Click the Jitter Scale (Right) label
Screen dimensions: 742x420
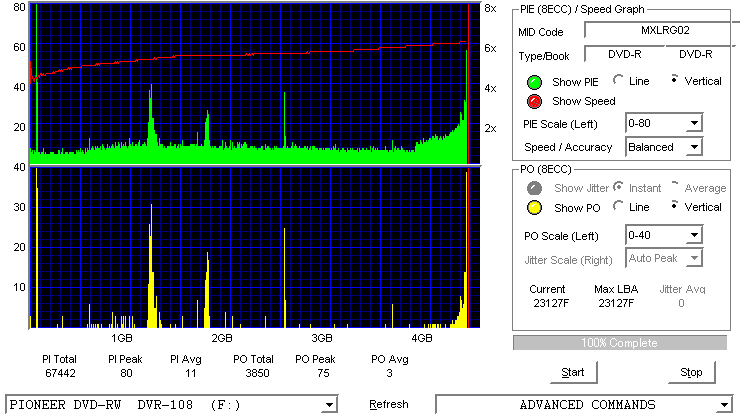(x=568, y=260)
